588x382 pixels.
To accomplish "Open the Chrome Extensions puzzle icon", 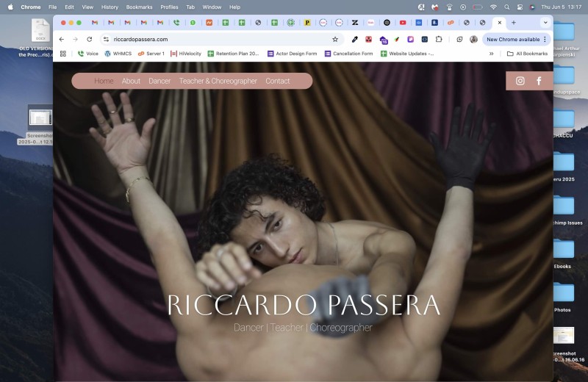I will (x=439, y=39).
